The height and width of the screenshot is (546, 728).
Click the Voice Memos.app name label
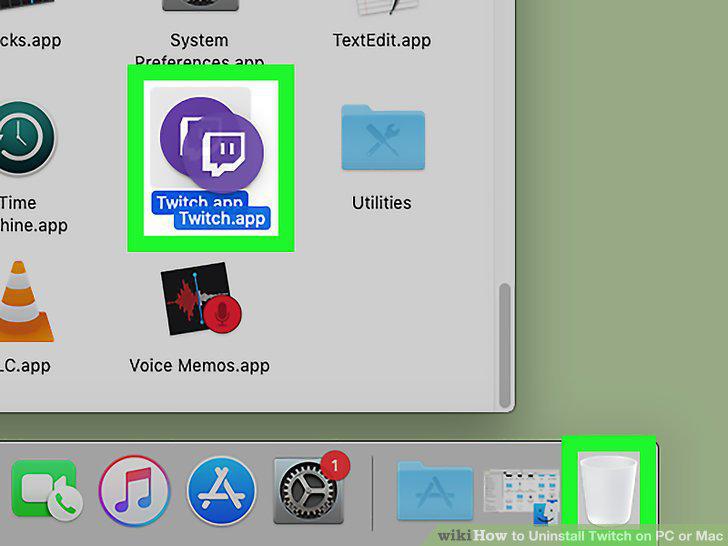199,365
